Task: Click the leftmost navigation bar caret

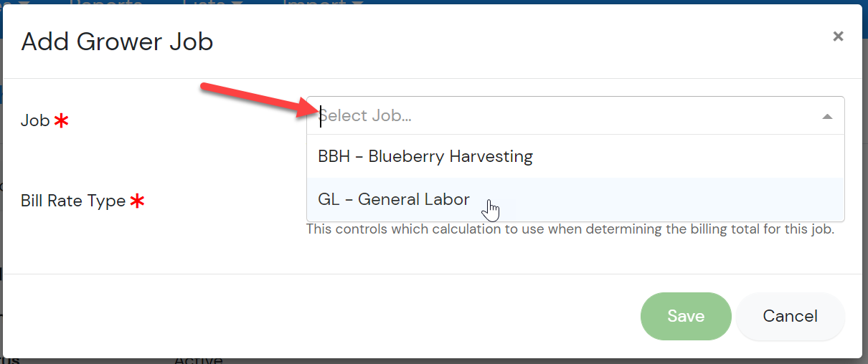Action: (24, 2)
